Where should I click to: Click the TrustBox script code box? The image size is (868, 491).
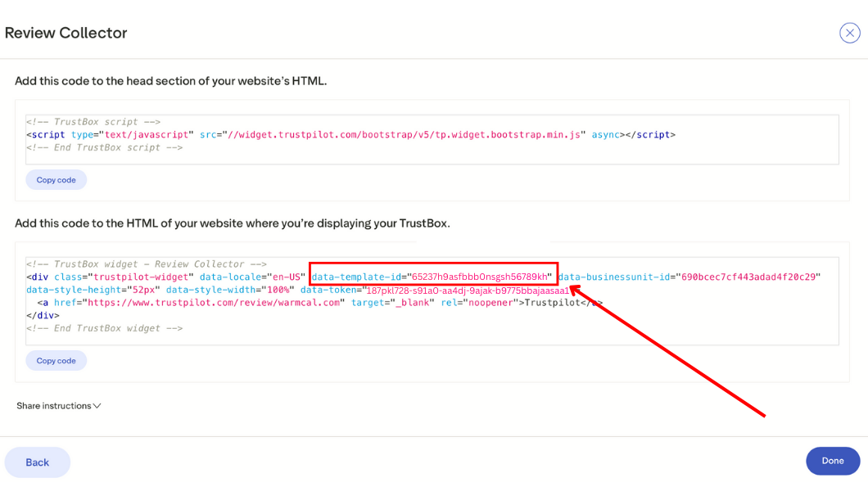[x=432, y=139]
